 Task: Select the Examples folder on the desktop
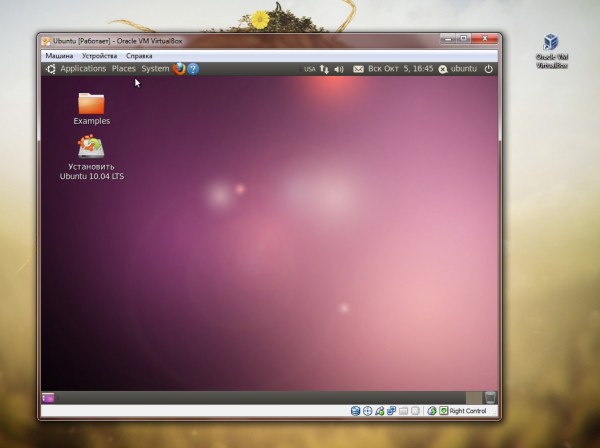coord(91,109)
